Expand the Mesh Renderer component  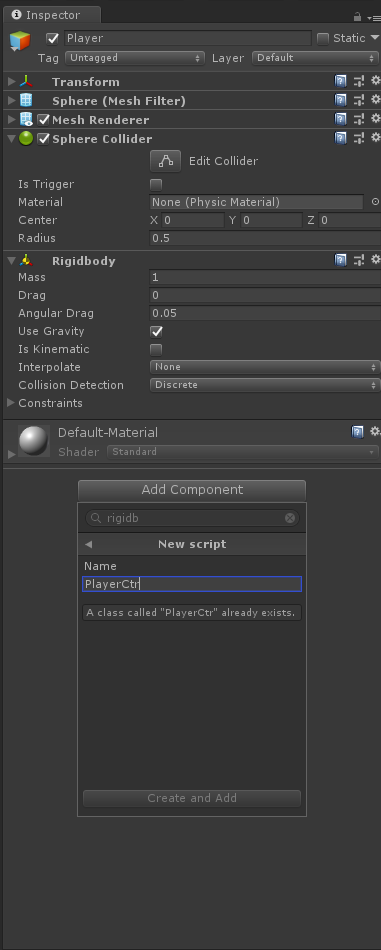(x=12, y=119)
